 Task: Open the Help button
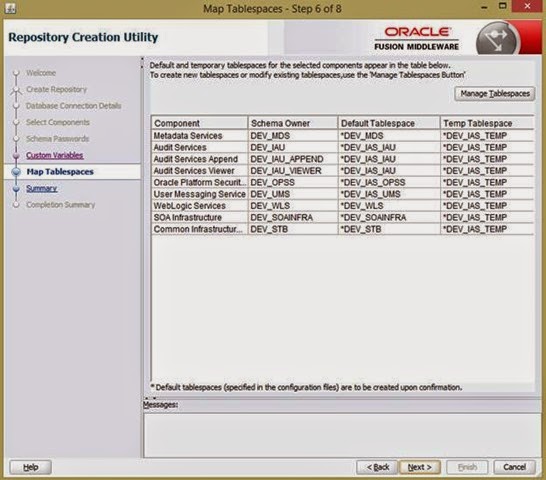(31, 467)
